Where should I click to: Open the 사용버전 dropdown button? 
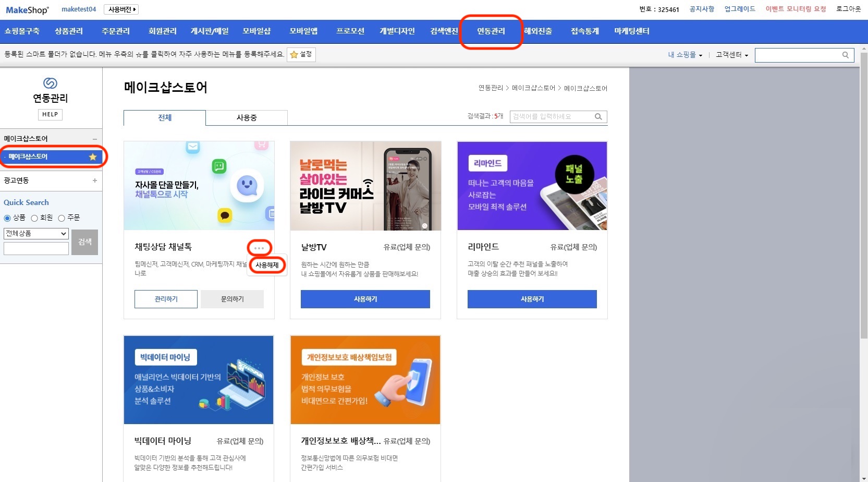(121, 9)
